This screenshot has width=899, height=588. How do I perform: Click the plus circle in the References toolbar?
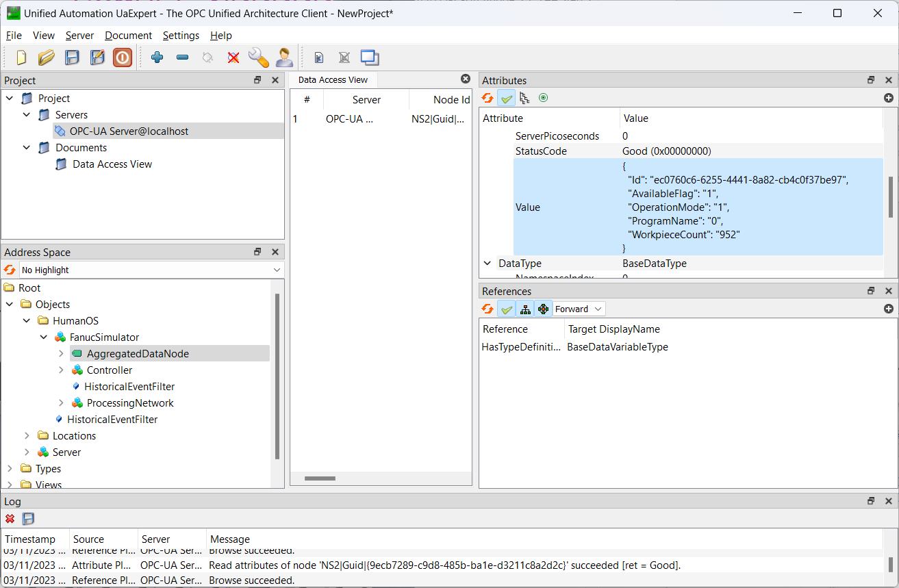(x=889, y=309)
